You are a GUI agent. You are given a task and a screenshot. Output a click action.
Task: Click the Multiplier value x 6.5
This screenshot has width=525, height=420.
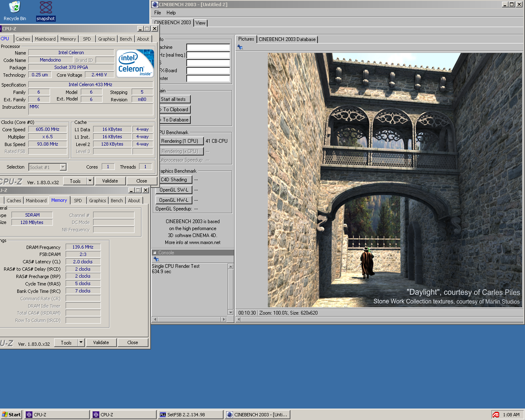48,137
